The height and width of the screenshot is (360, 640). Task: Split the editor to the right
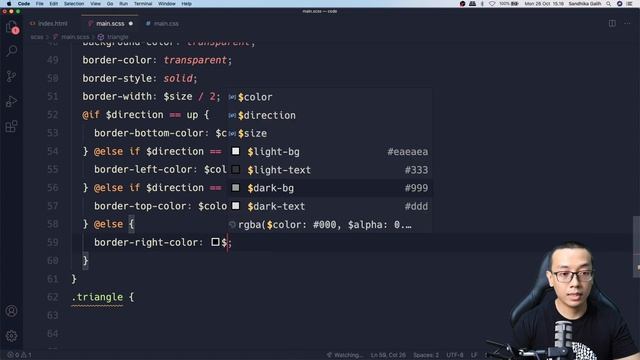tap(612, 23)
